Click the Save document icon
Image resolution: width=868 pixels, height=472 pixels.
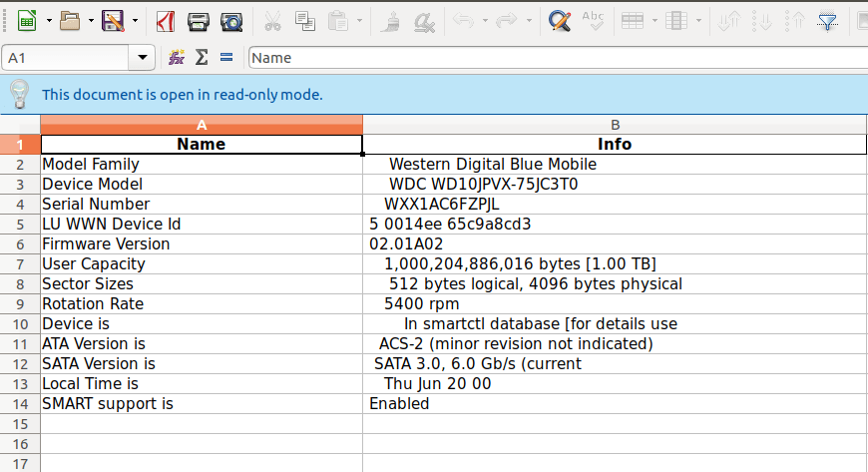click(112, 19)
